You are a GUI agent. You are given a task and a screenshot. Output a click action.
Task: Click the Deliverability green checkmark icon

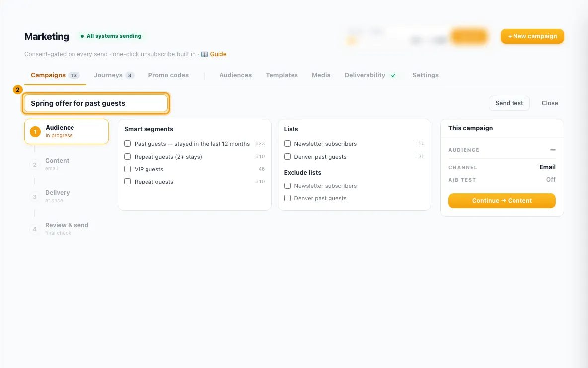tap(393, 76)
